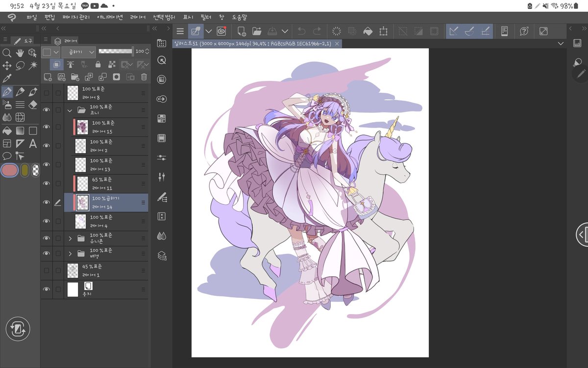Hide 레이어 15 using its eye icon
The height and width of the screenshot is (368, 588).
(x=47, y=127)
